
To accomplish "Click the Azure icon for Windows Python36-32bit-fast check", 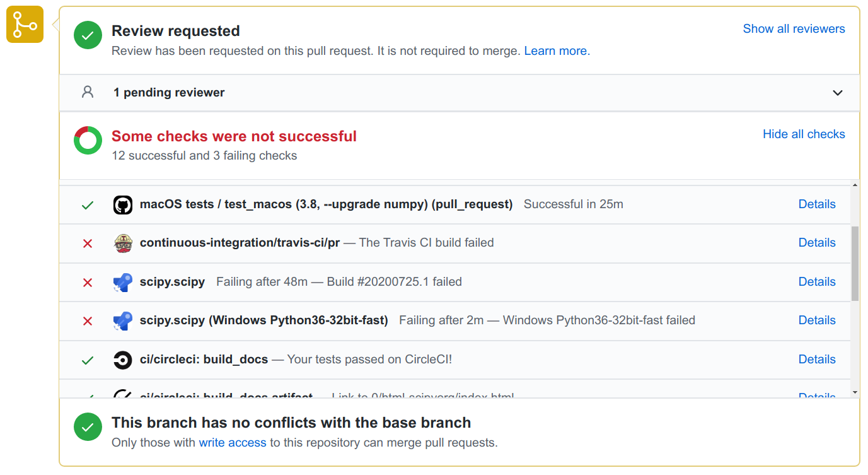I will 123,321.
